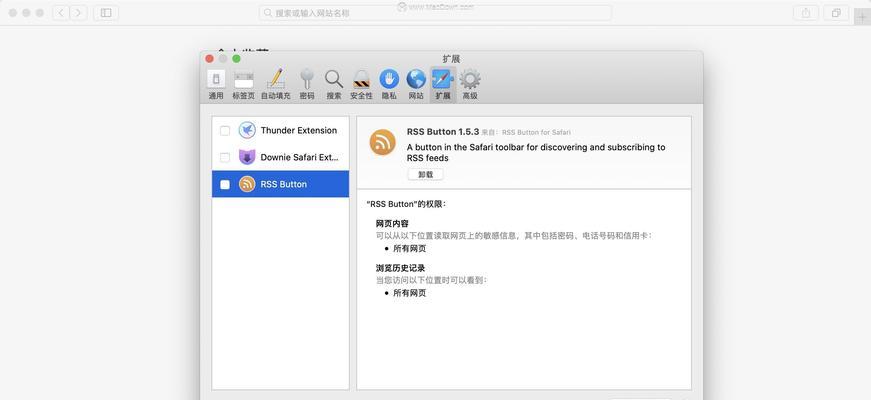871x400 pixels.
Task: Add a new tab in Safari
Action: [x=862, y=17]
